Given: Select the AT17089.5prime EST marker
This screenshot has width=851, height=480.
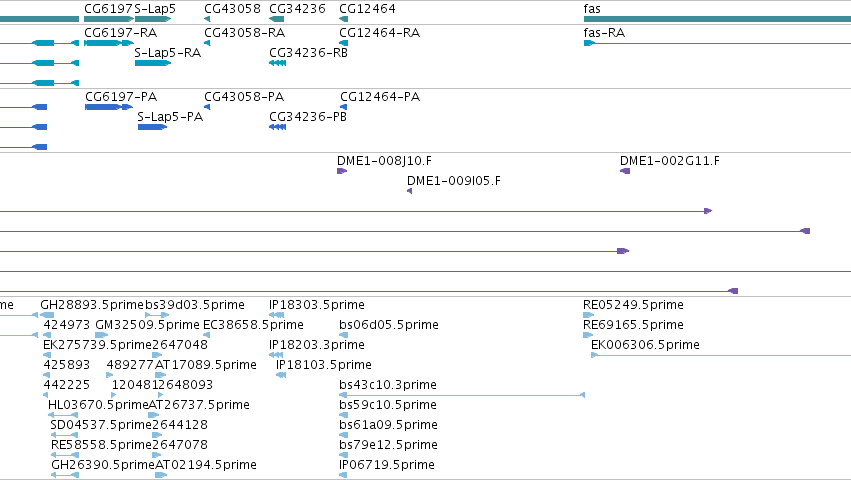Looking at the screenshot, I should click(161, 375).
